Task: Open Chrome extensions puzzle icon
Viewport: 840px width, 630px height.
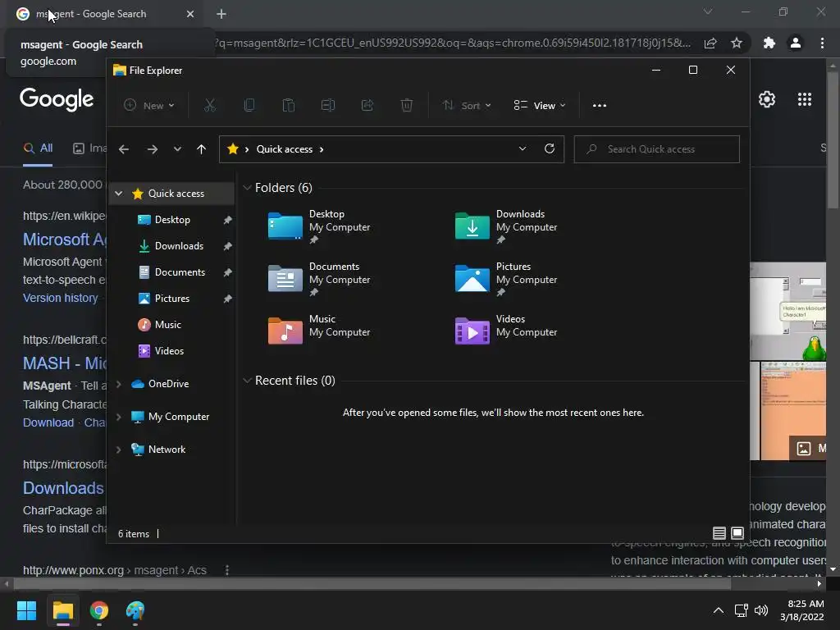Action: coord(769,43)
